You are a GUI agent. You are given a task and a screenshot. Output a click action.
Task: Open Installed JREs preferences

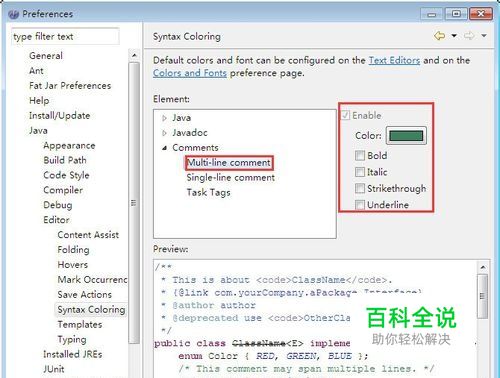73,354
